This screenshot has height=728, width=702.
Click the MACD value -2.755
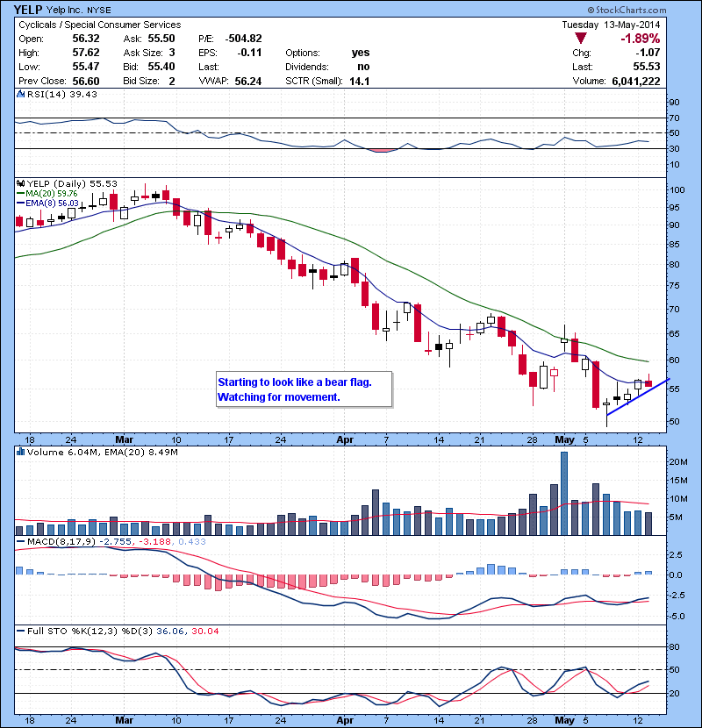click(117, 541)
